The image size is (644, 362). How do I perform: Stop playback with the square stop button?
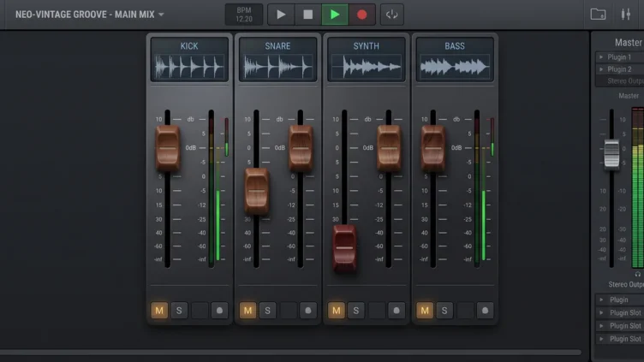pyautogui.click(x=308, y=15)
